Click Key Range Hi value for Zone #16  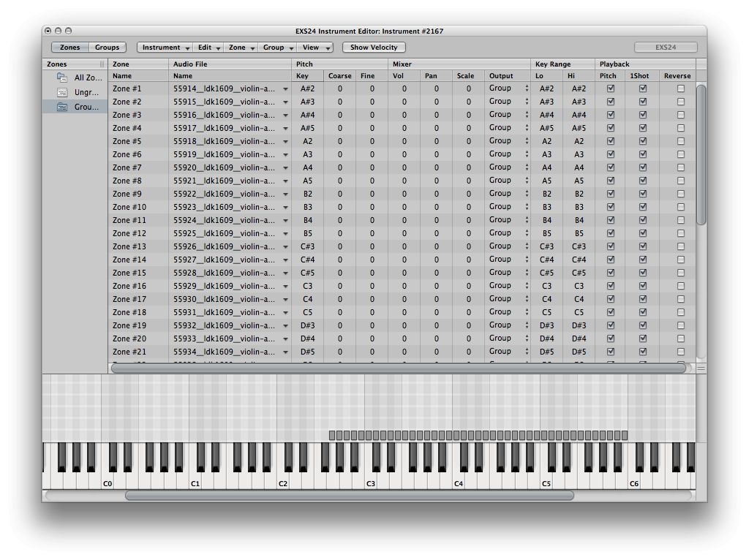(579, 286)
